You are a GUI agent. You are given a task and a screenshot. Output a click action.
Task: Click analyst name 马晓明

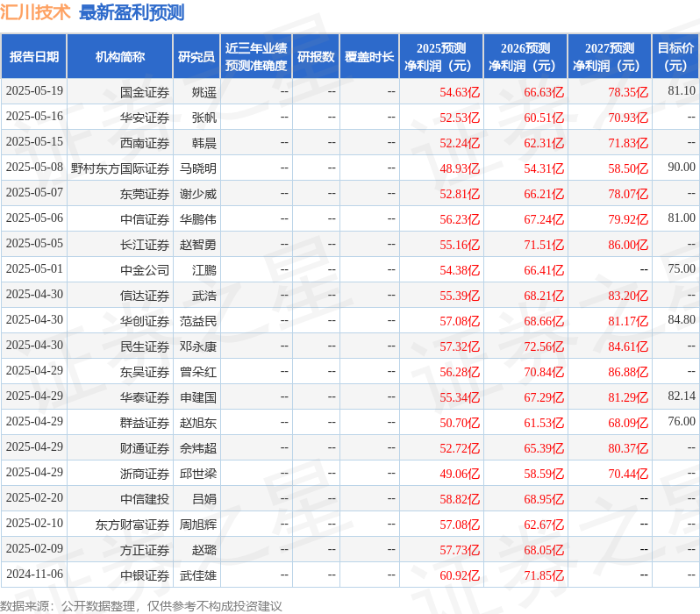tap(198, 168)
